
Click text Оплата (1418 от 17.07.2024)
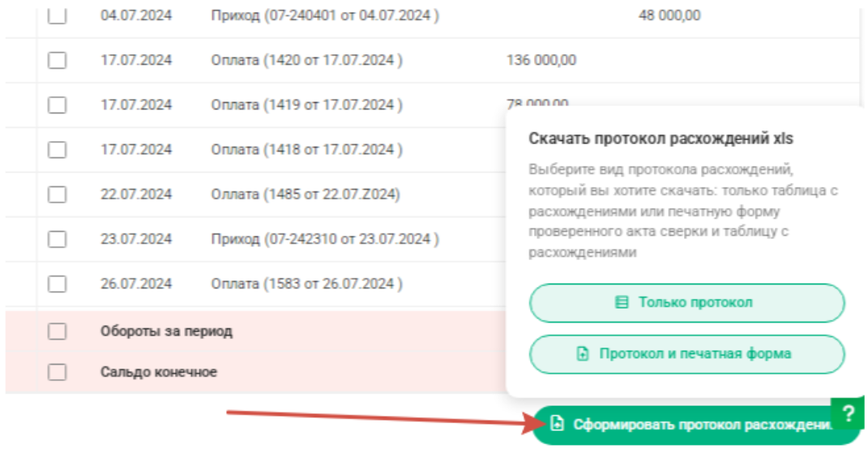pyautogui.click(x=306, y=150)
